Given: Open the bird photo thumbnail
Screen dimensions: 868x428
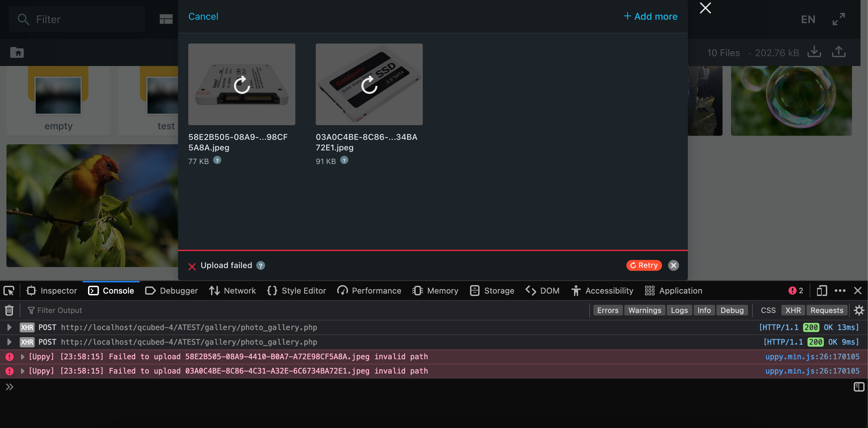Looking at the screenshot, I should [x=92, y=205].
